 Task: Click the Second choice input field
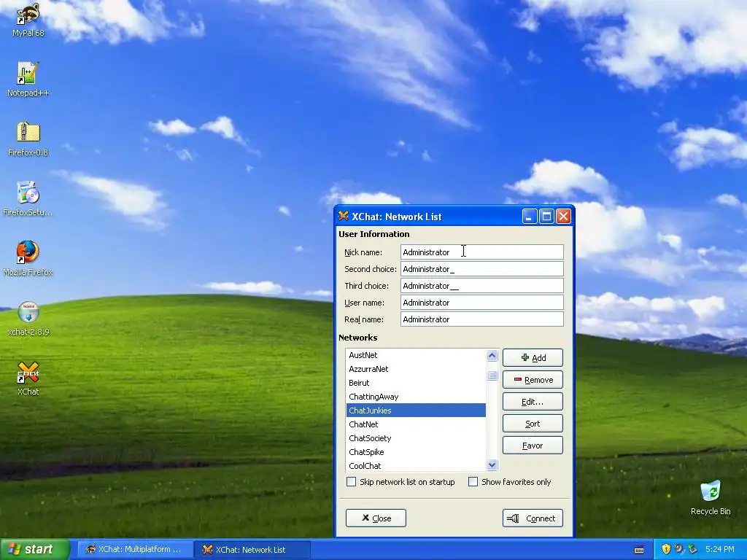(482, 269)
